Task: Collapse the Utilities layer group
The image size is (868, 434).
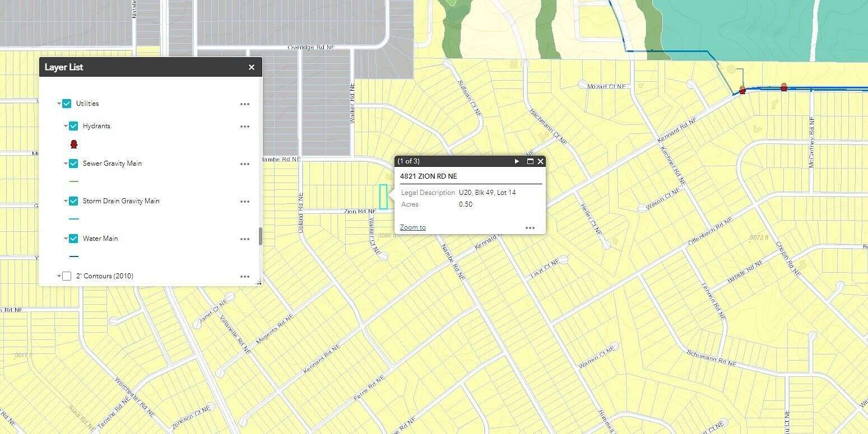Action: [59, 104]
